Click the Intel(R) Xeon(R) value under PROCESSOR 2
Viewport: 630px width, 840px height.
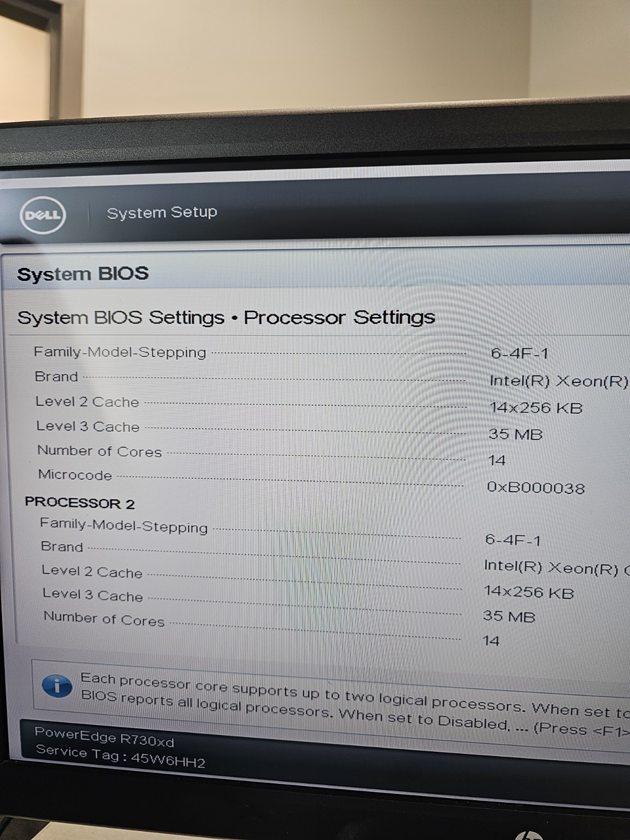click(556, 567)
